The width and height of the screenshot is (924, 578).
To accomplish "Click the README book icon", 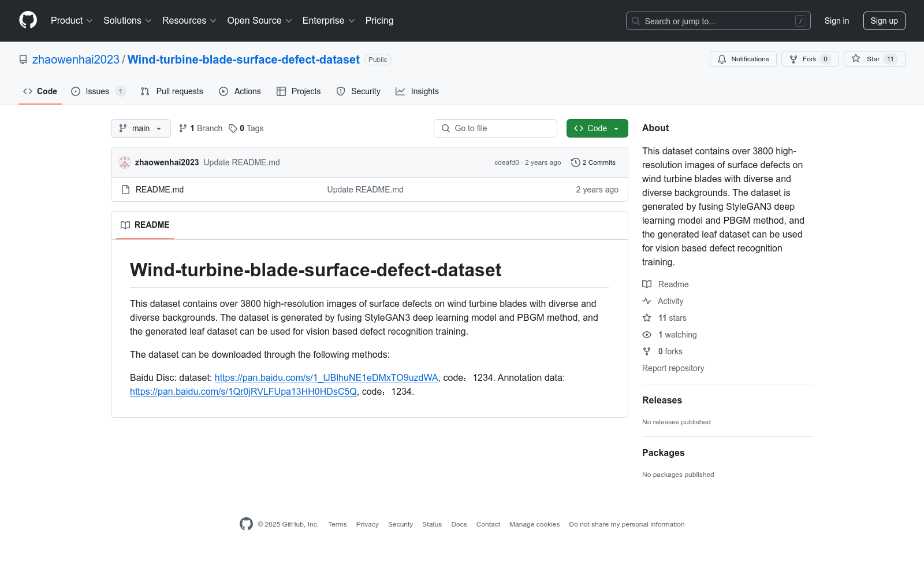I will [125, 225].
